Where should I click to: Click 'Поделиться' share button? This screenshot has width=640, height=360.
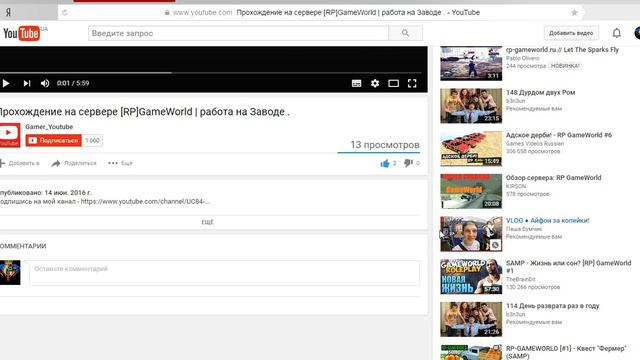(74, 163)
